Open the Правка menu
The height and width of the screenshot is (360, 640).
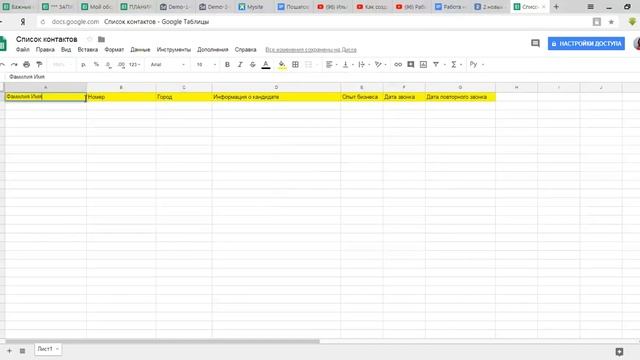[x=45, y=49]
